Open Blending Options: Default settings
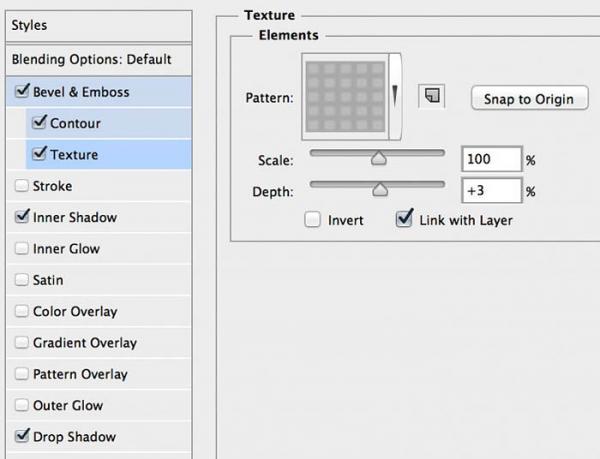 coord(92,59)
